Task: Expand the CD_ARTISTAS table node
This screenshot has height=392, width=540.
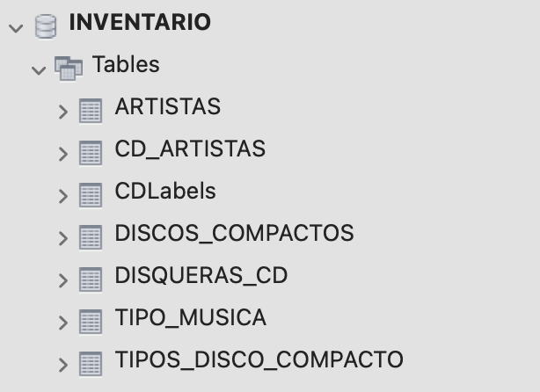Action: point(62,154)
